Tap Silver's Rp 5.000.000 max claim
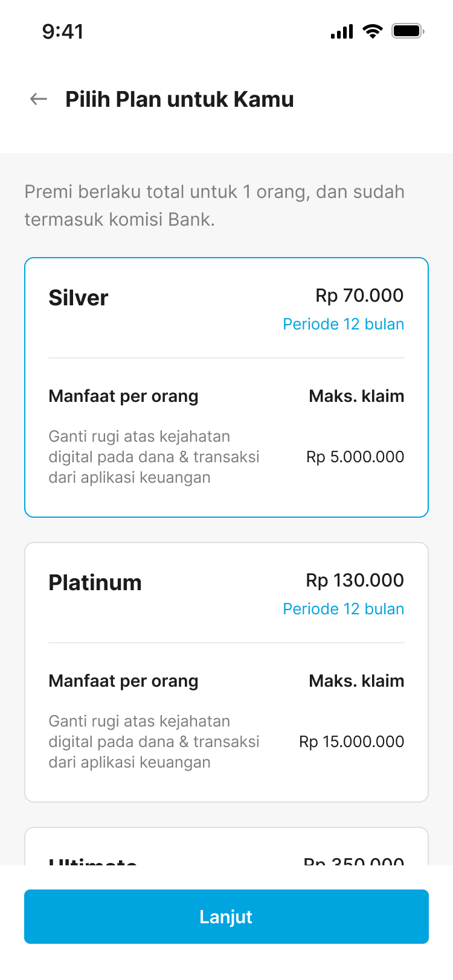Viewport: 453px width, 980px height. [355, 457]
